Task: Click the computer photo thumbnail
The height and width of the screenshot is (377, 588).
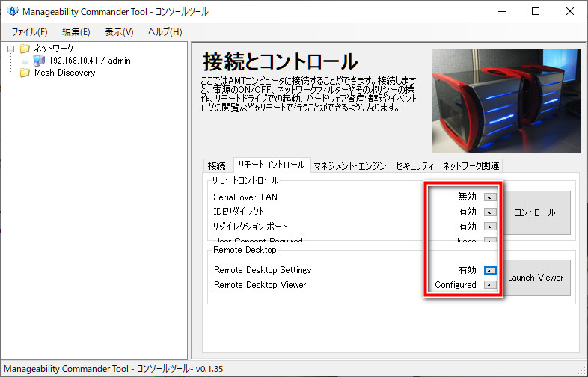Action: [506, 101]
